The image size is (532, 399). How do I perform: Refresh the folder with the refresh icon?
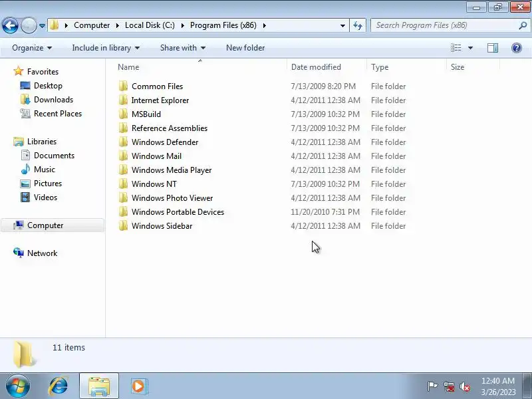pos(358,25)
